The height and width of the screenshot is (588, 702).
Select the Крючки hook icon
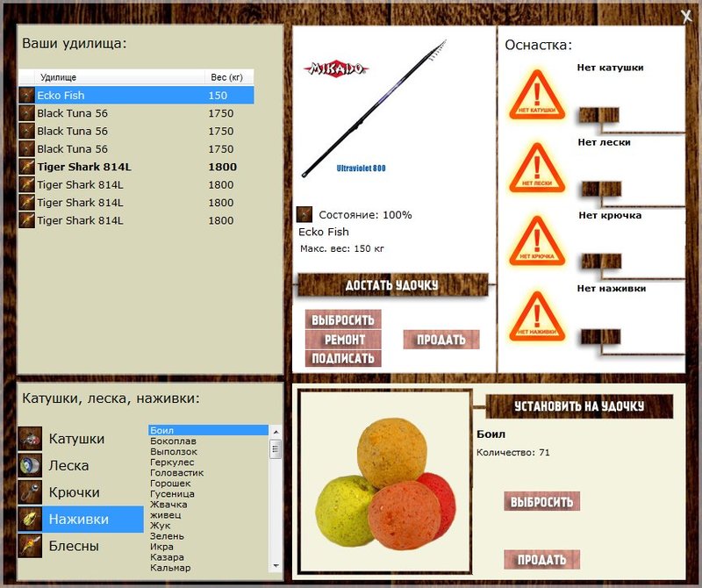pyautogui.click(x=30, y=492)
